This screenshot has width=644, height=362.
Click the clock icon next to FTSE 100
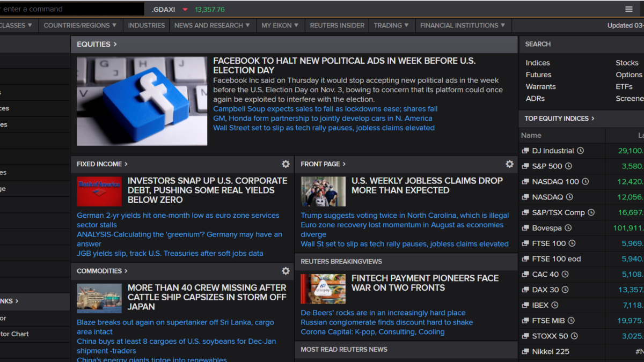572,243
